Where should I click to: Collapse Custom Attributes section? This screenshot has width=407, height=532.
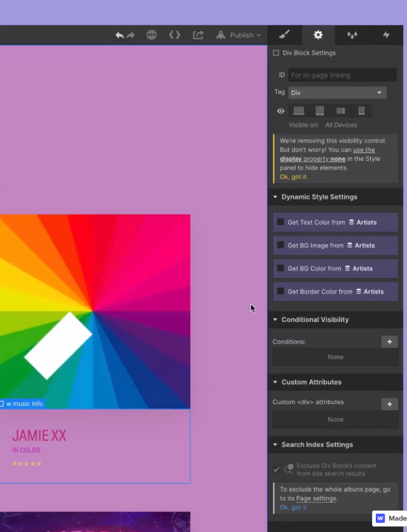275,382
